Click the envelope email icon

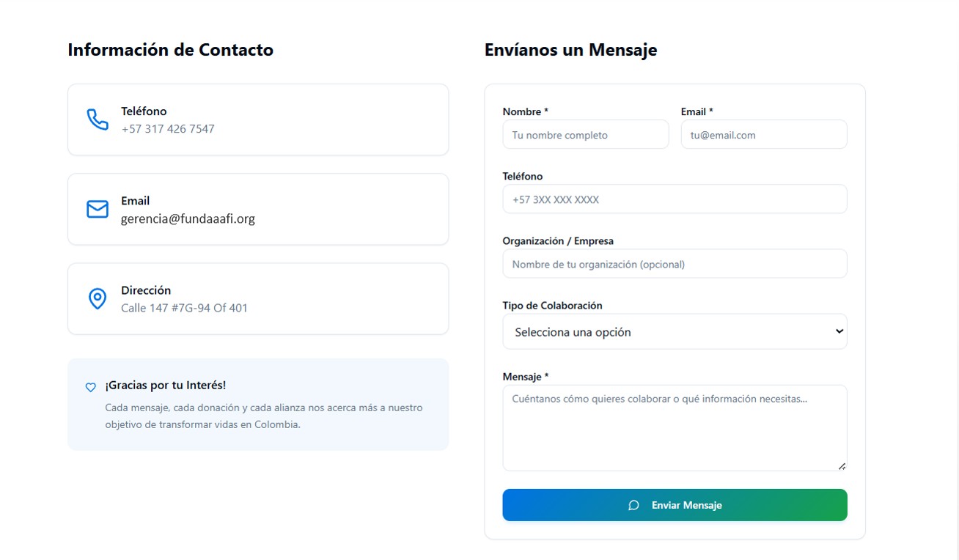pos(98,209)
